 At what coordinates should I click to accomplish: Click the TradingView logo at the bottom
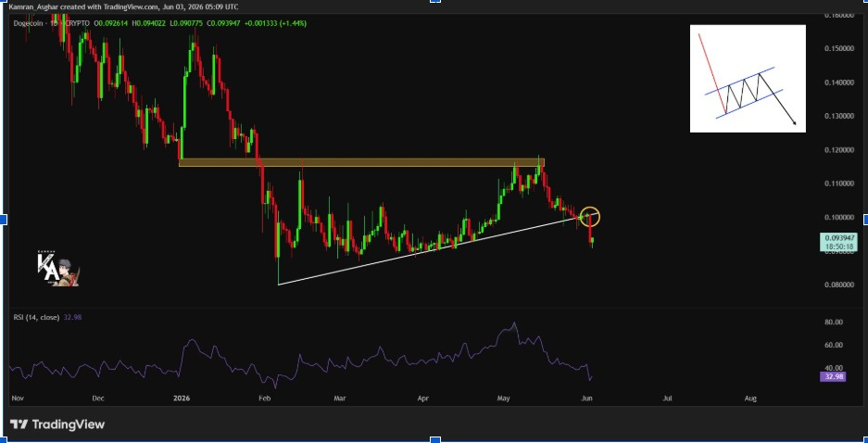point(57,424)
